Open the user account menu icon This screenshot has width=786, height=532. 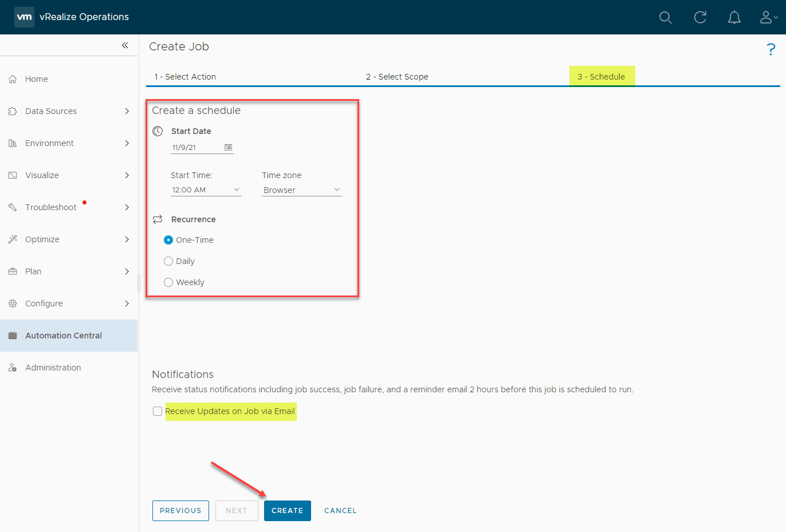point(766,17)
